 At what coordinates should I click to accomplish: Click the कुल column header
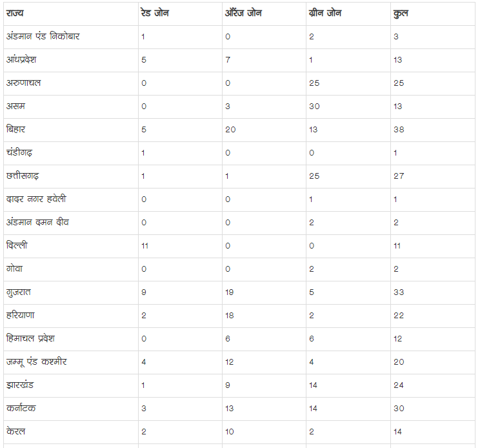pyautogui.click(x=400, y=14)
